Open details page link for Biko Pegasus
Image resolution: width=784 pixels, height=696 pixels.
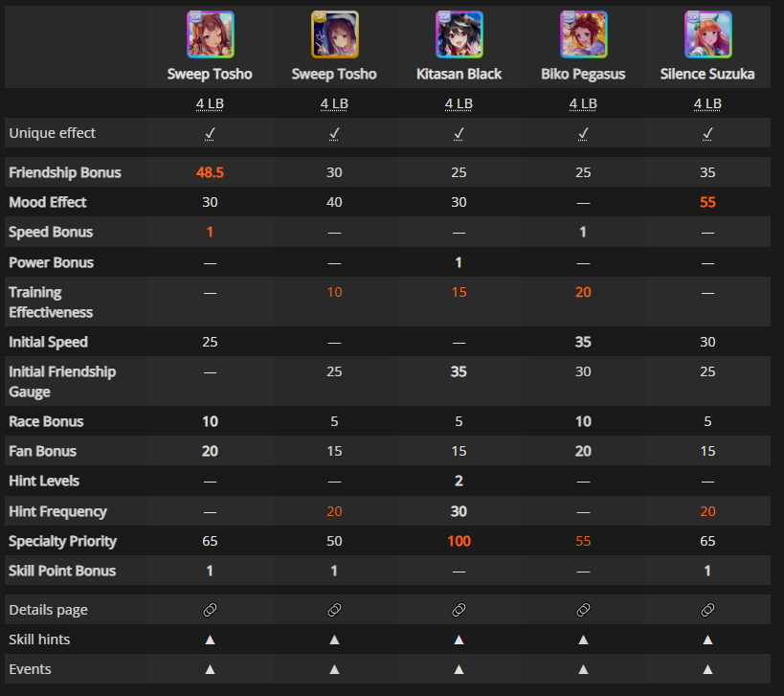pos(583,610)
